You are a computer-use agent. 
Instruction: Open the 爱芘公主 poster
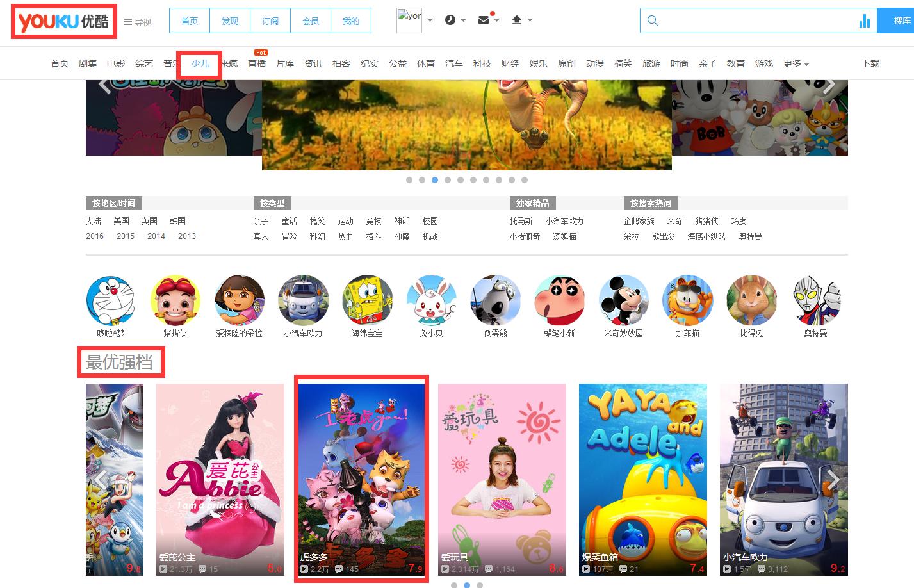[x=220, y=479]
